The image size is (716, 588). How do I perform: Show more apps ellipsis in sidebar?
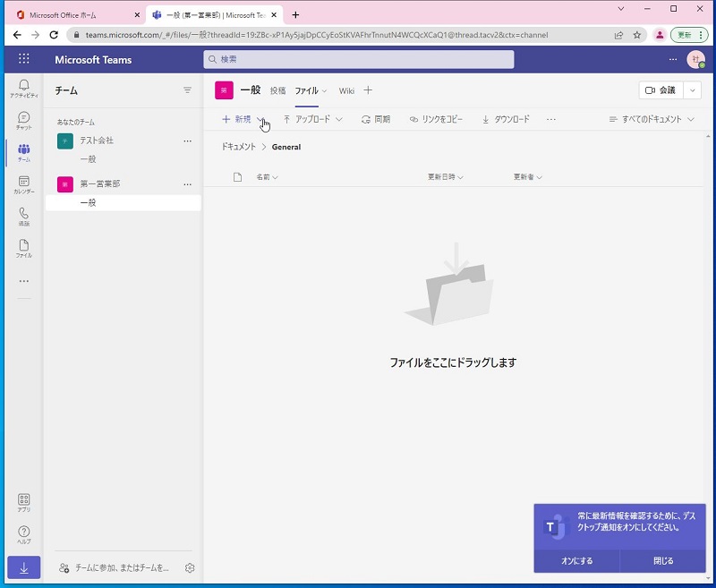tap(24, 281)
